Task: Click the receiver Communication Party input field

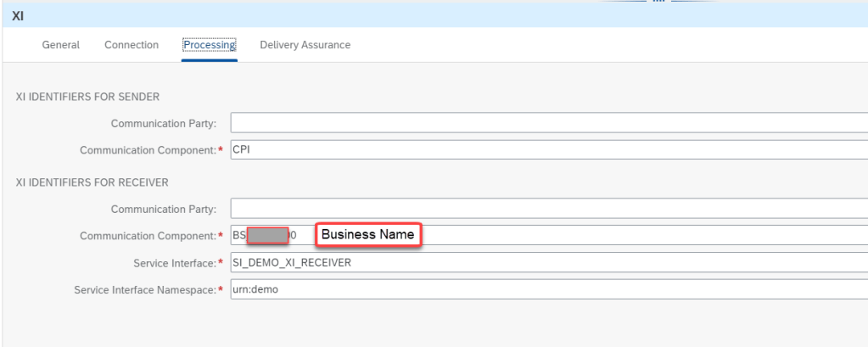Action: (548, 208)
